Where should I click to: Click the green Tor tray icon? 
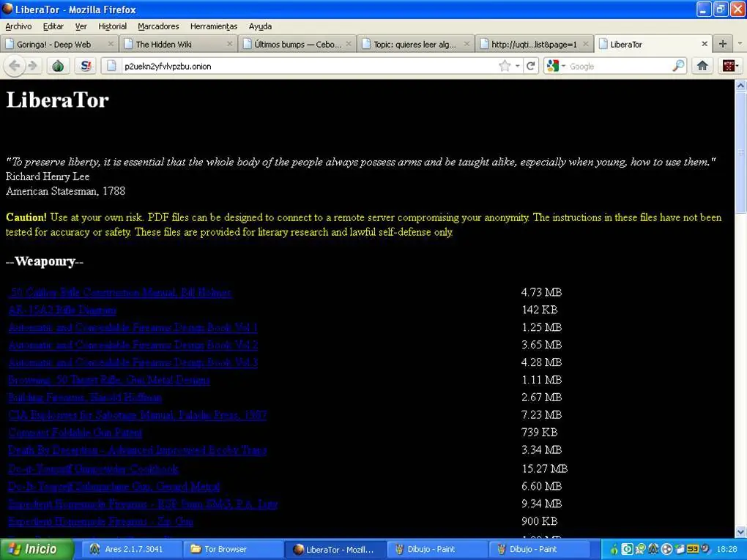tap(614, 549)
